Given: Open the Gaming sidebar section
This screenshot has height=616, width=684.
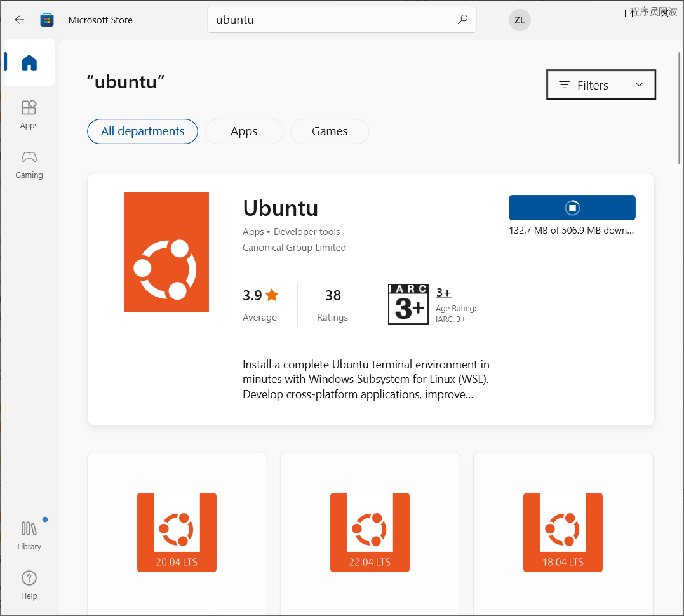Looking at the screenshot, I should pyautogui.click(x=29, y=164).
